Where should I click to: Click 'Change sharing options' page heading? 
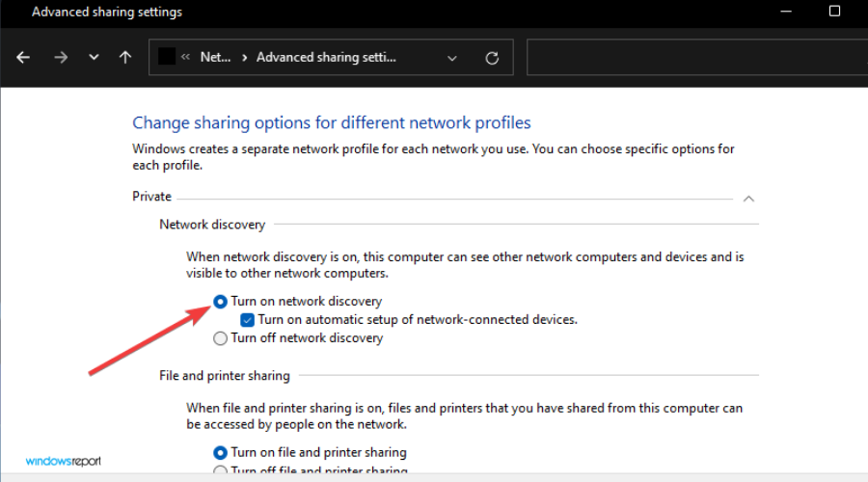click(x=331, y=122)
